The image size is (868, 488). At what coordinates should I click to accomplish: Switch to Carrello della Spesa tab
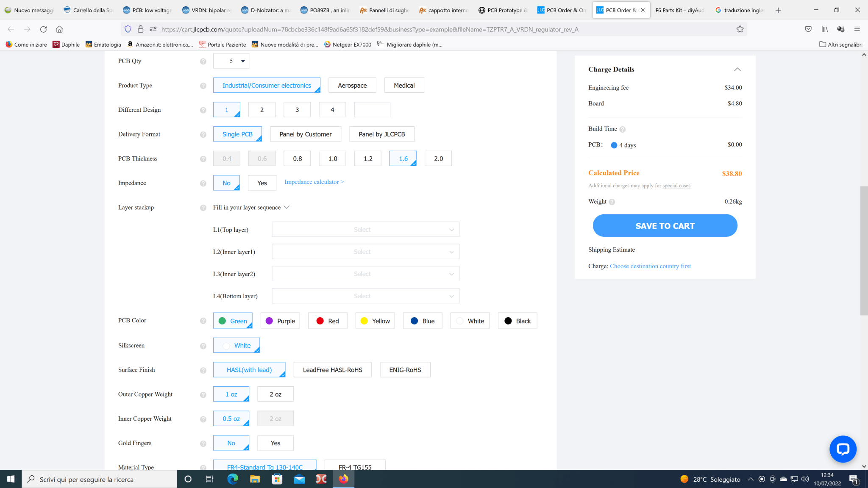pyautogui.click(x=89, y=10)
